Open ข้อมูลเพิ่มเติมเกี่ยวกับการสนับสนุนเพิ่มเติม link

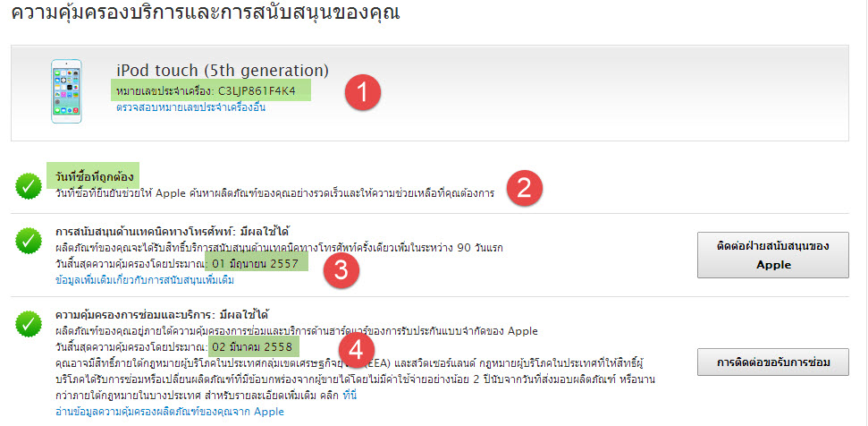(144, 280)
